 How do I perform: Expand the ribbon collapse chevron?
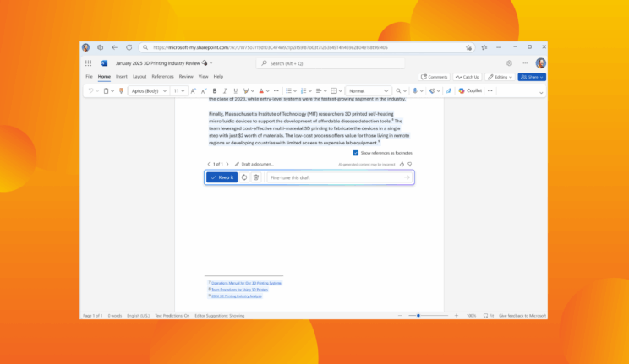click(541, 93)
